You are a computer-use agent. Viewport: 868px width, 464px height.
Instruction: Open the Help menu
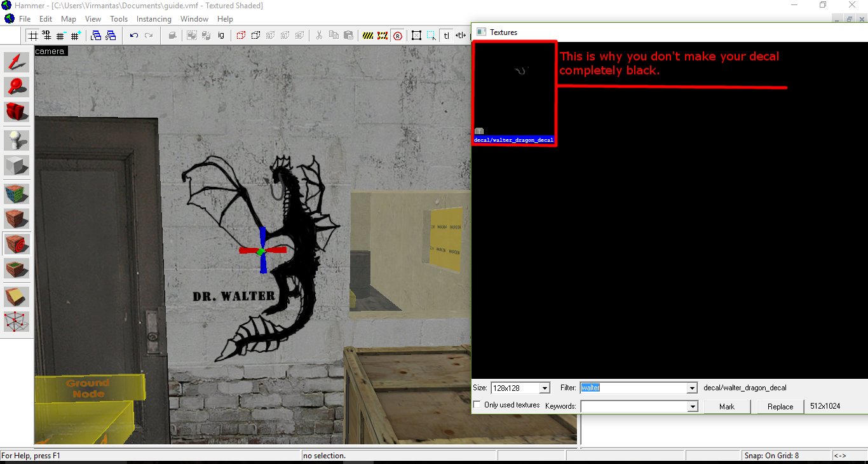(225, 19)
